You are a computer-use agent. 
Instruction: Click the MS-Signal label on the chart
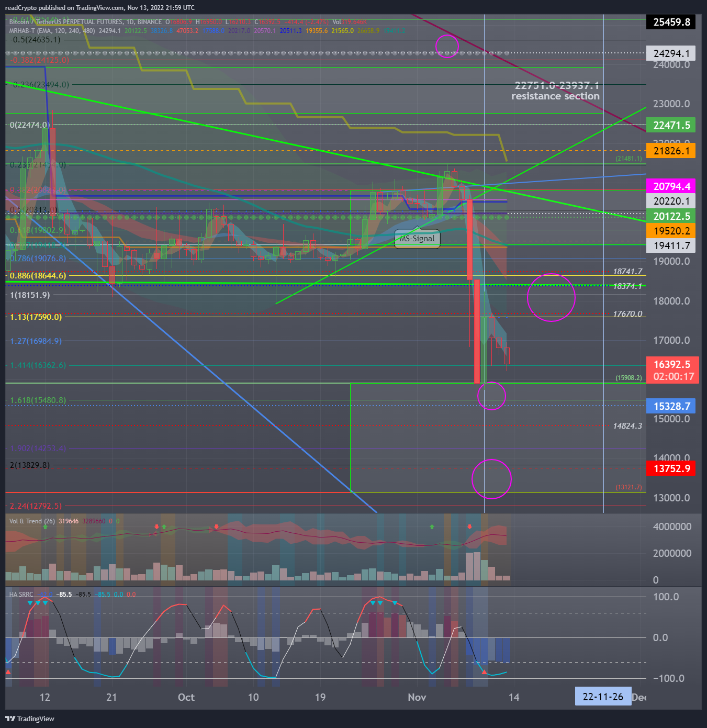417,239
